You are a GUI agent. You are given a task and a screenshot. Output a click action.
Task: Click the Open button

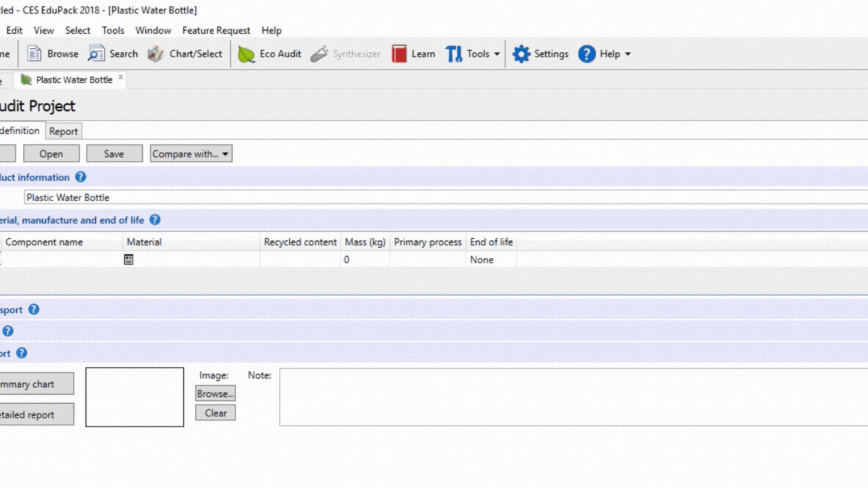51,154
